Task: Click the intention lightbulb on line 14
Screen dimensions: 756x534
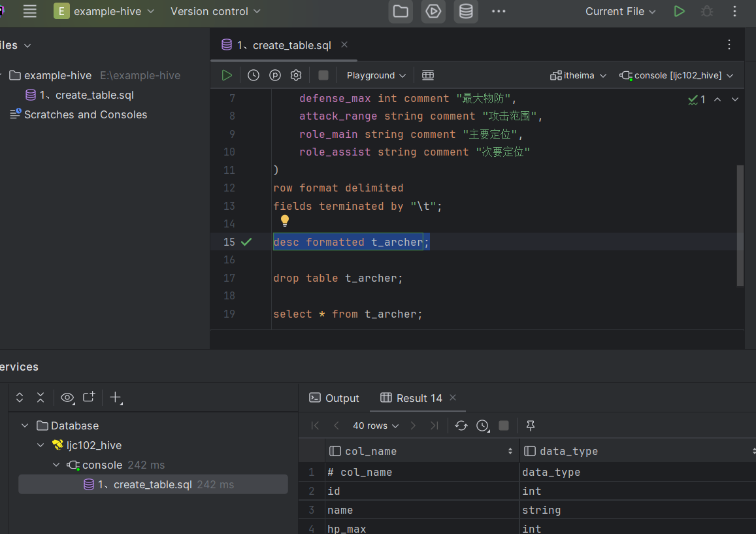Action: [x=285, y=221]
